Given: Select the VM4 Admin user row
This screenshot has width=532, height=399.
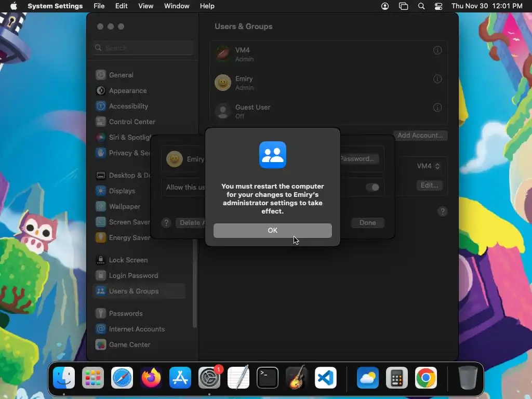Looking at the screenshot, I should [x=328, y=54].
